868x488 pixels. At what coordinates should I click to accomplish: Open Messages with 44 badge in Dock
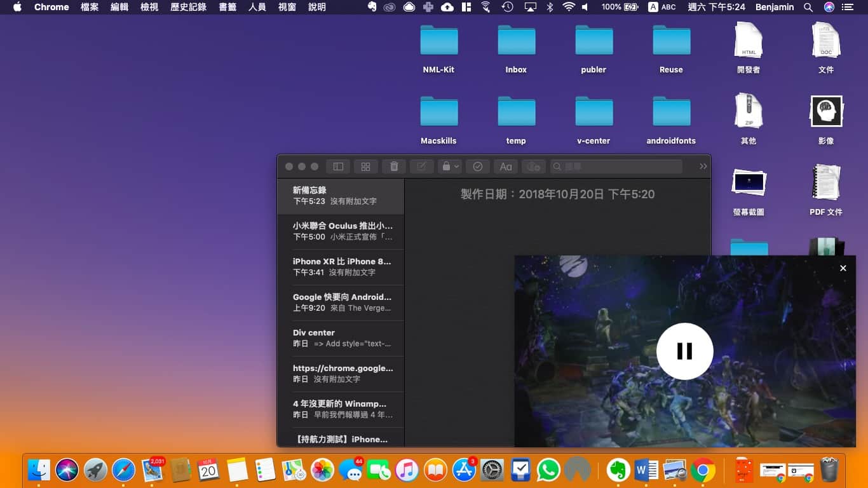click(350, 470)
